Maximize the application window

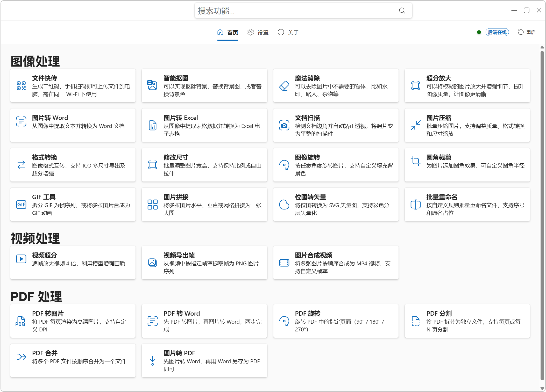[526, 10]
